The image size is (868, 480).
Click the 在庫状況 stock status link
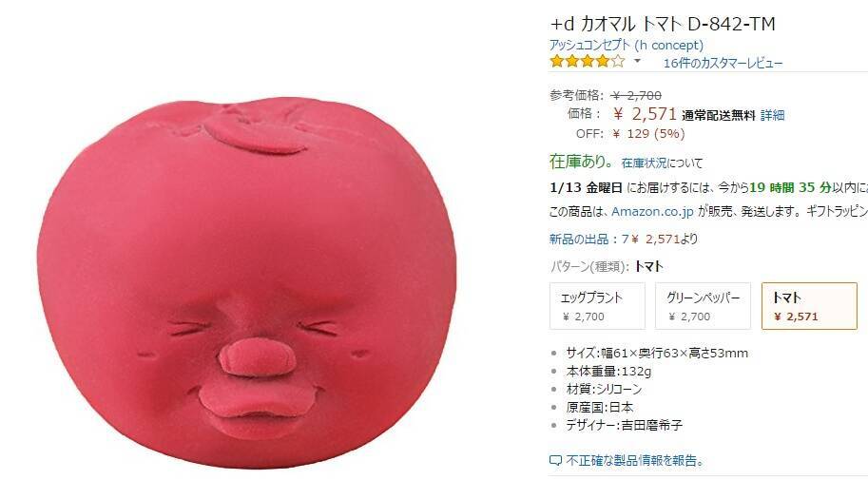[x=644, y=163]
